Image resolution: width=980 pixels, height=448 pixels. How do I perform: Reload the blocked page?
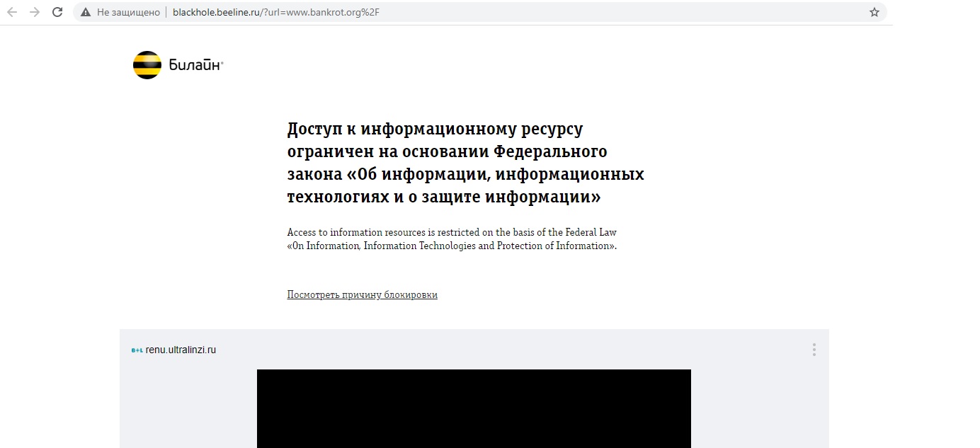click(x=58, y=12)
